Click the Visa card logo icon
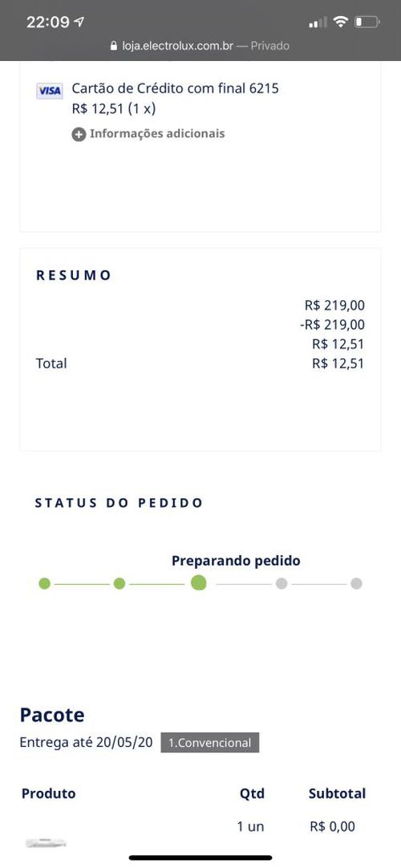 [49, 90]
